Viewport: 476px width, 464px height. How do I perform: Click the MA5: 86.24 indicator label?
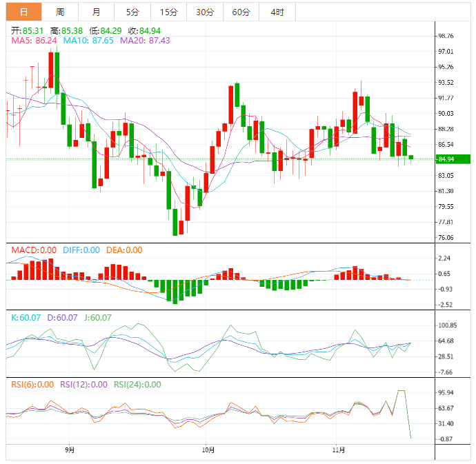point(34,41)
